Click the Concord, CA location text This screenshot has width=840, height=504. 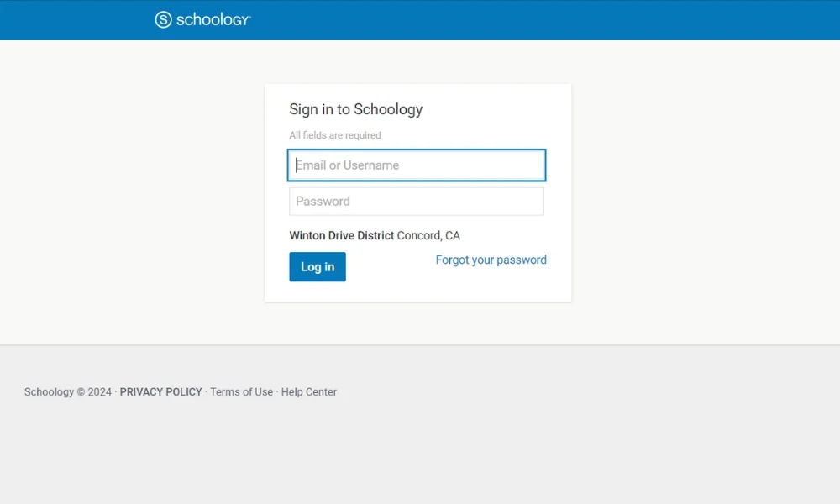tap(428, 236)
